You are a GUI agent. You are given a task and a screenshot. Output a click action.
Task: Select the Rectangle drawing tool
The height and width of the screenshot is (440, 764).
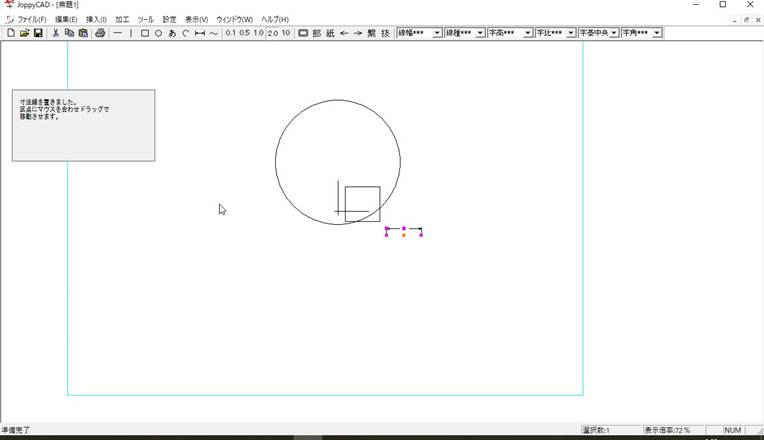click(145, 33)
